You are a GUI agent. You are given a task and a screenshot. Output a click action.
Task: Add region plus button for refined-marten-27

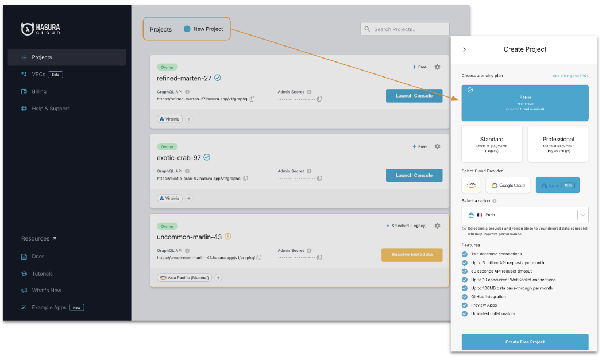[188, 119]
